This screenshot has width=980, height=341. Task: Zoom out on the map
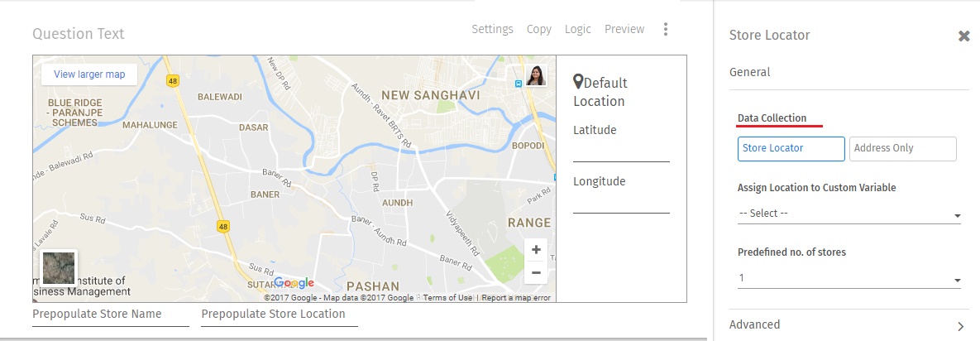tap(536, 272)
